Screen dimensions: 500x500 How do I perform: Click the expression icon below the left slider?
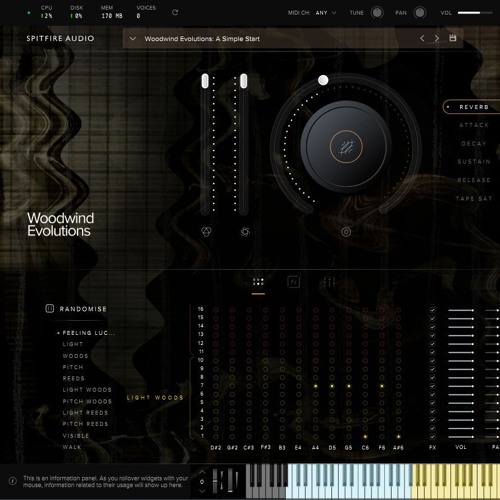pyautogui.click(x=206, y=232)
